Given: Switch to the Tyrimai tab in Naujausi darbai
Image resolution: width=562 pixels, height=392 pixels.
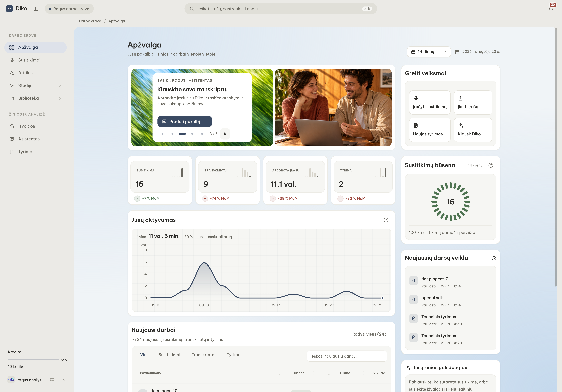Looking at the screenshot, I should point(234,355).
